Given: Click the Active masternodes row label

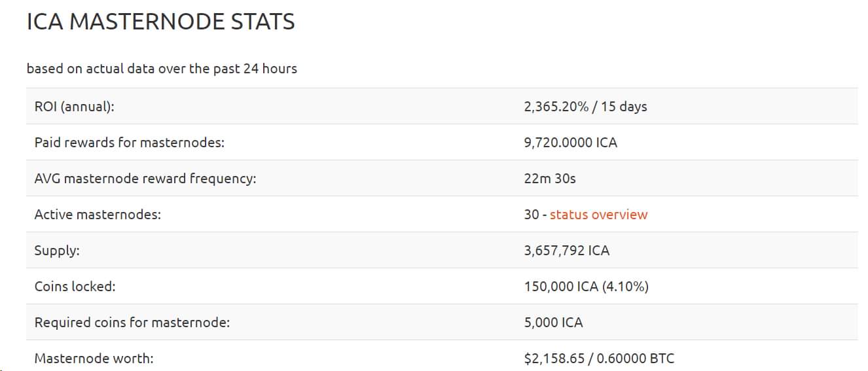Looking at the screenshot, I should (98, 215).
